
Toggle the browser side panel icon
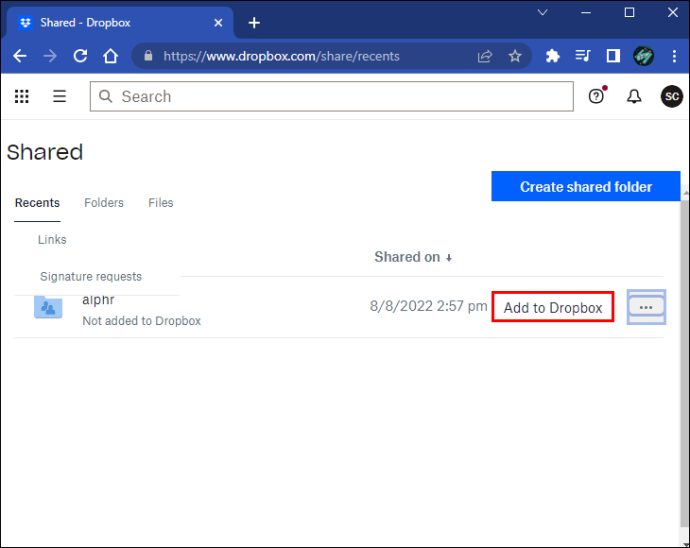pos(613,56)
